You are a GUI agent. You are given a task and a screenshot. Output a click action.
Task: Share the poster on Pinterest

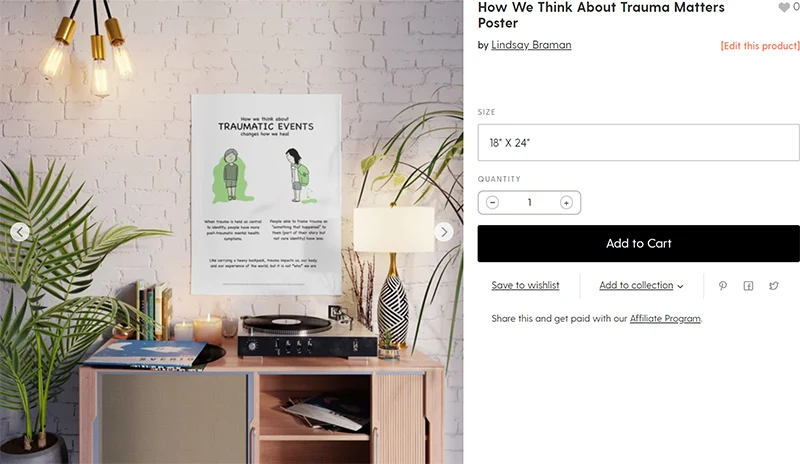tap(722, 286)
